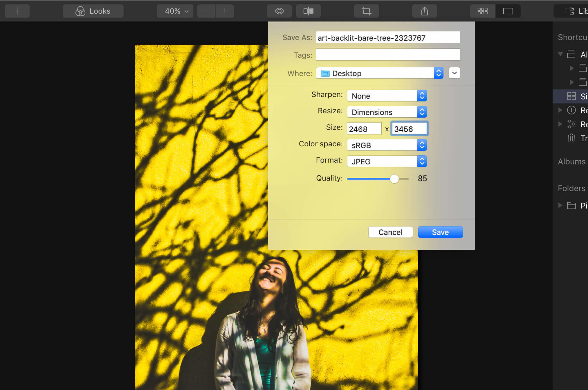Select the Recently Edited shortcut
This screenshot has height=390, width=588.
point(571,124)
